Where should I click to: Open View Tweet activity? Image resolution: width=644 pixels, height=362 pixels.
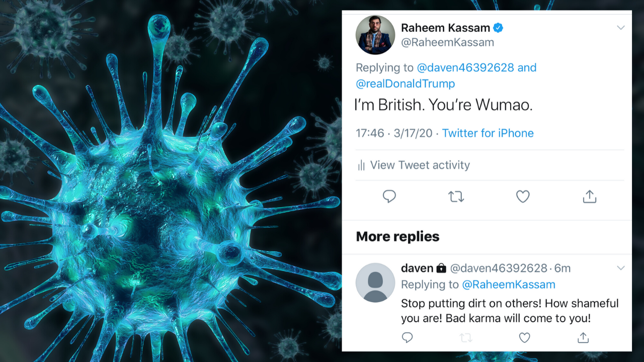click(x=420, y=165)
